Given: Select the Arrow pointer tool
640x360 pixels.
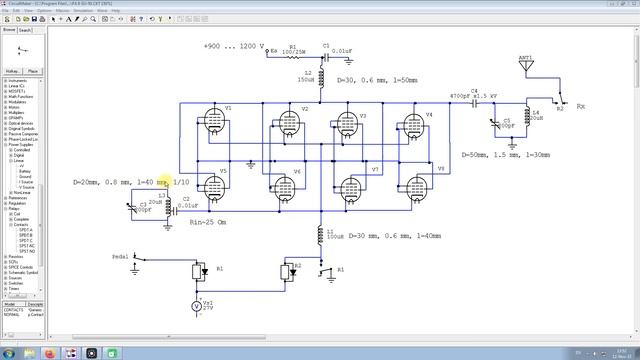Looking at the screenshot, I should click(x=53, y=19).
